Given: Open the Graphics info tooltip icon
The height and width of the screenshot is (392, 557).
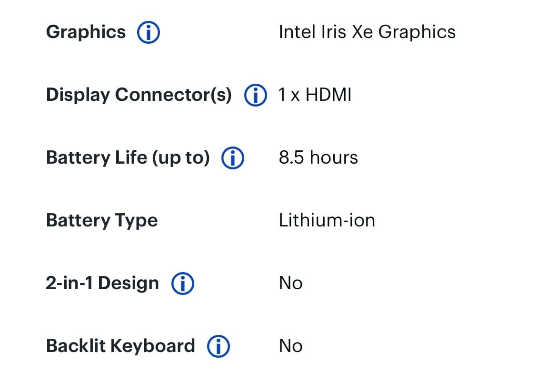Looking at the screenshot, I should tap(149, 32).
